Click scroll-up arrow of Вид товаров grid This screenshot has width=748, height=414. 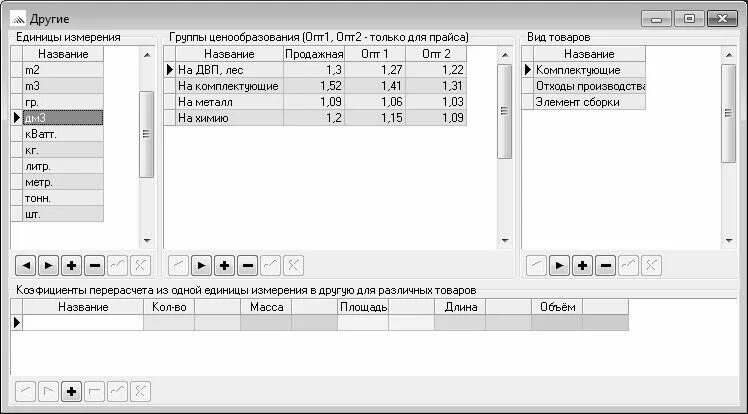coord(728,55)
